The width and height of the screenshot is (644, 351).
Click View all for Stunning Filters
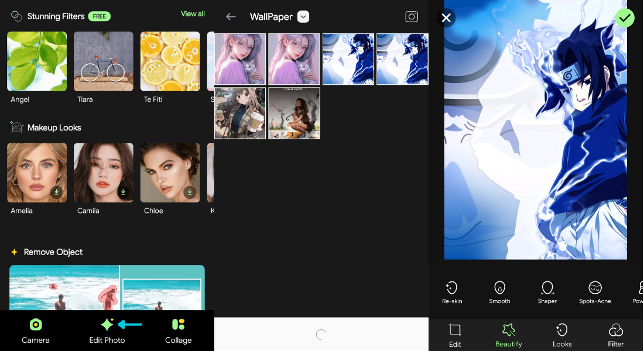pyautogui.click(x=193, y=14)
